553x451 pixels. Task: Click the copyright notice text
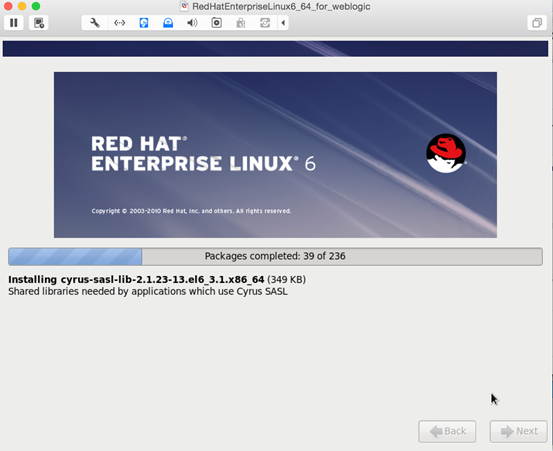(x=191, y=211)
